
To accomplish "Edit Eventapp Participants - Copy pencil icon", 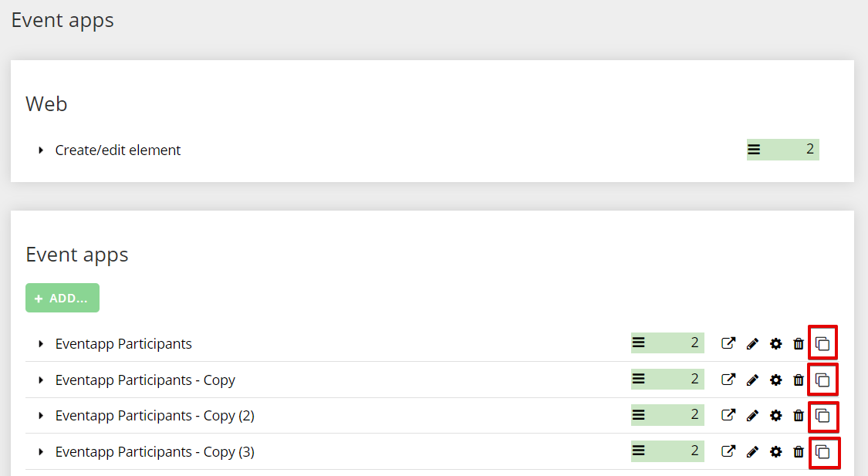I will tap(752, 380).
